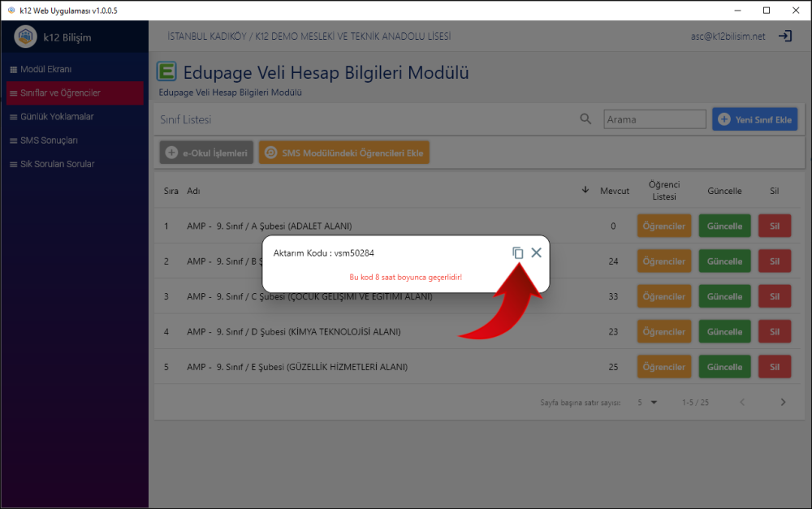Select the A Şubesi (ADALET ALANI) row name
Image resolution: width=812 pixels, height=509 pixels.
(270, 226)
